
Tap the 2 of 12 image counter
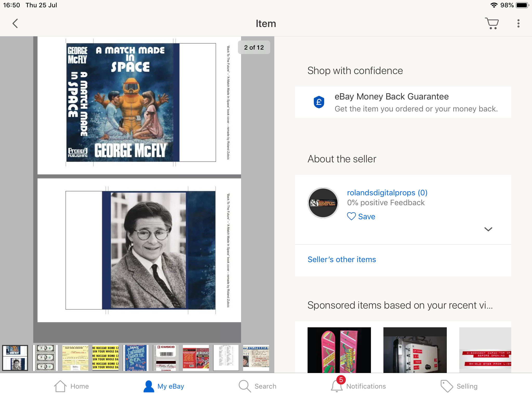pos(254,47)
